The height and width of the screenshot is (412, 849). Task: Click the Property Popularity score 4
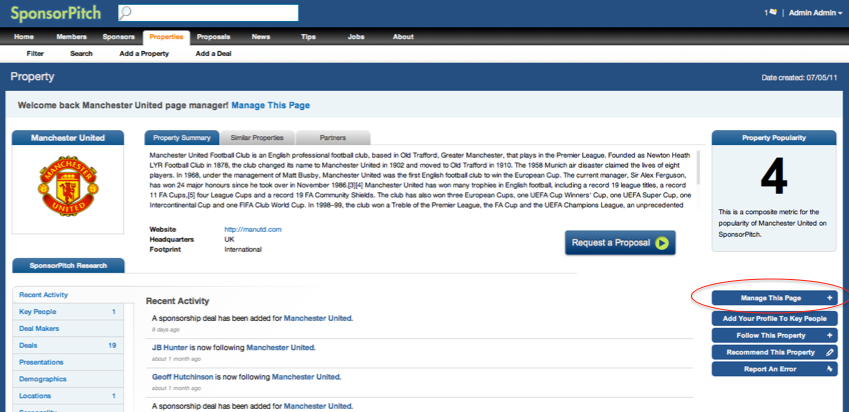click(774, 178)
